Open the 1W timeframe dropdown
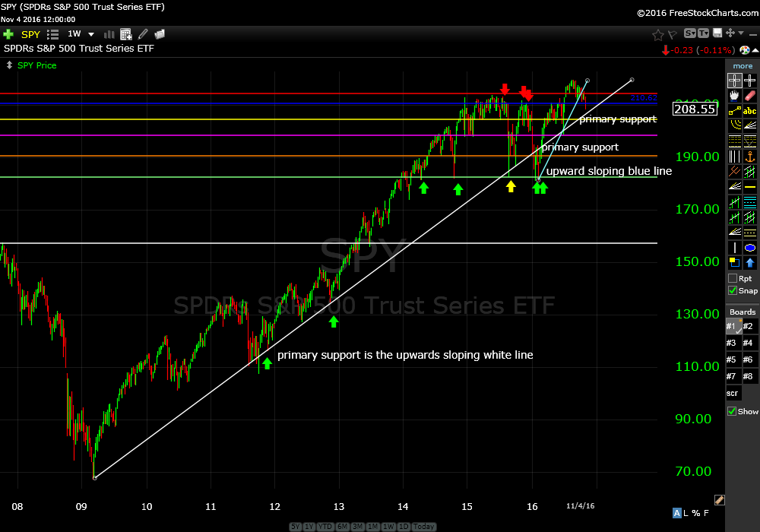The height and width of the screenshot is (532, 760). (91, 34)
